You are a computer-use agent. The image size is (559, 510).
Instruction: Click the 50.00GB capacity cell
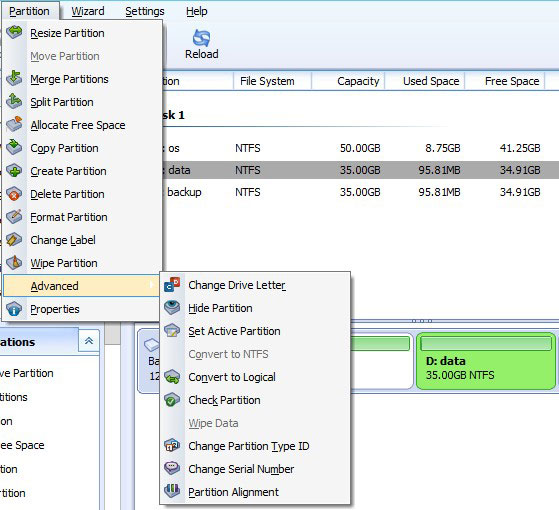pos(360,148)
